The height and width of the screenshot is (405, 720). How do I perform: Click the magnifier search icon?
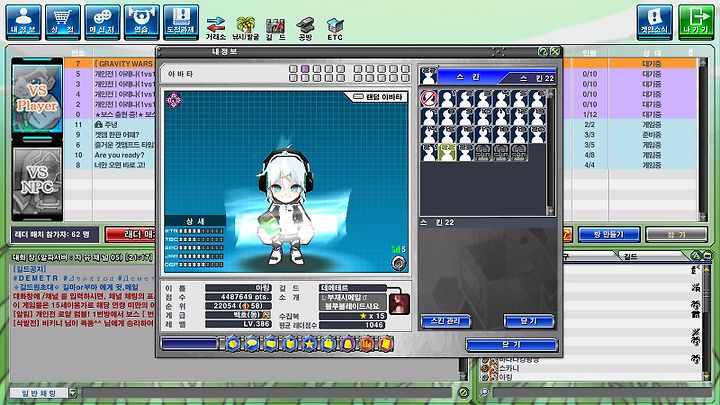tap(484, 393)
